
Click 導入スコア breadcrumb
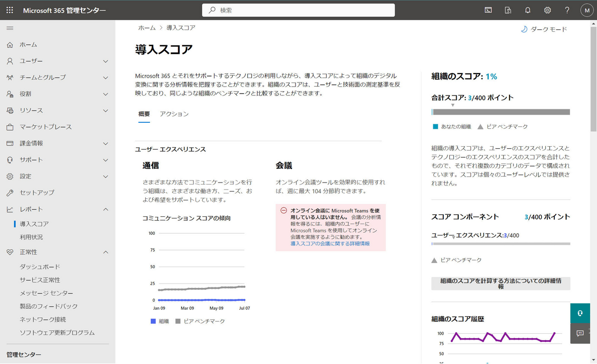click(x=181, y=28)
